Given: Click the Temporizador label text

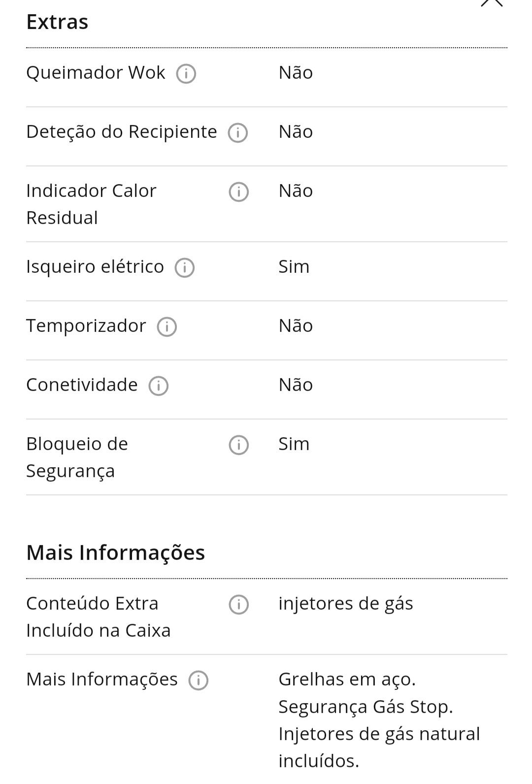Looking at the screenshot, I should coord(86,326).
